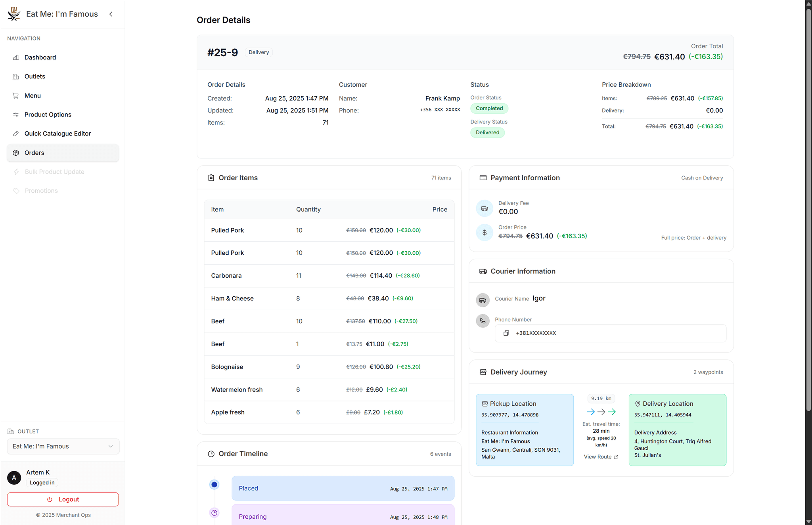Click the Menu cart icon

[x=16, y=95]
